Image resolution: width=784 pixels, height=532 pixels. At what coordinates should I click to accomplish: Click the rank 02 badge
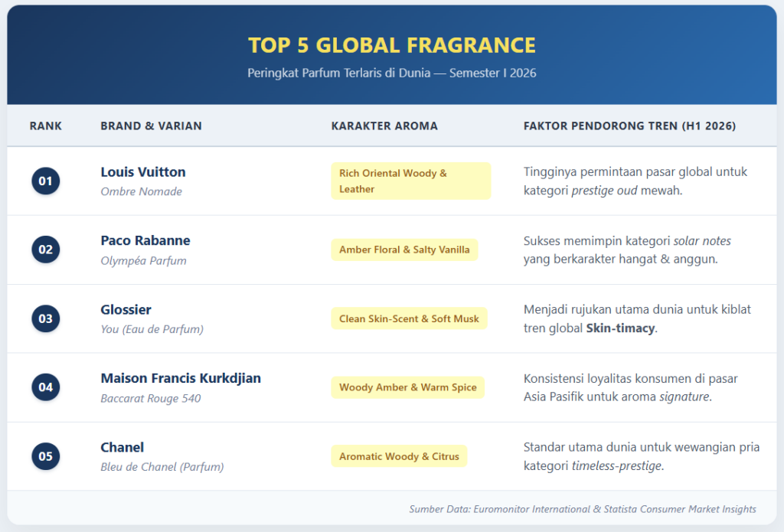(45, 250)
